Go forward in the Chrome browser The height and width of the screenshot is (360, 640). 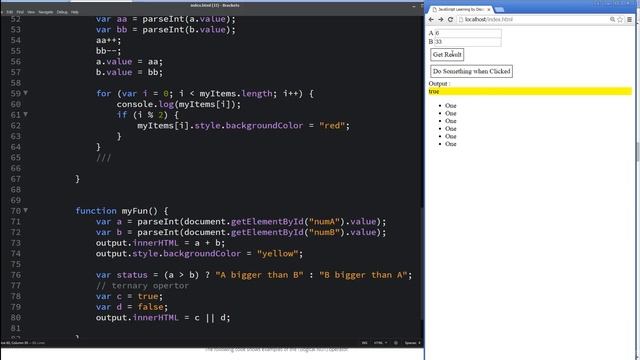click(x=441, y=20)
